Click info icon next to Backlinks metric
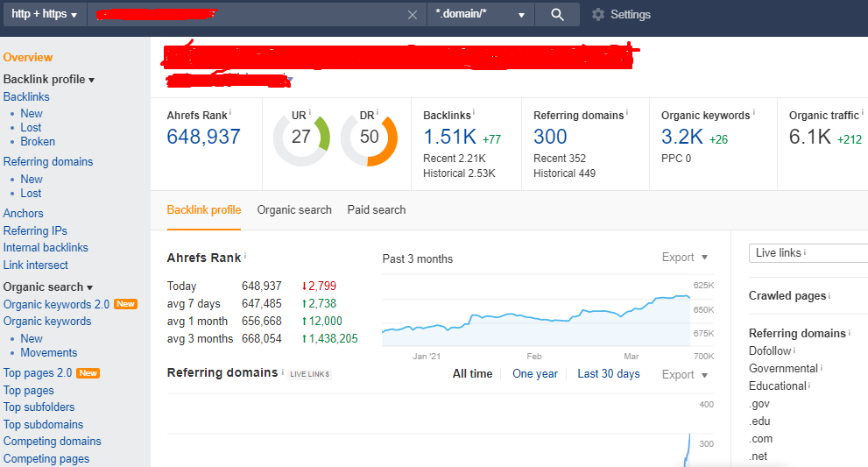 [x=474, y=113]
